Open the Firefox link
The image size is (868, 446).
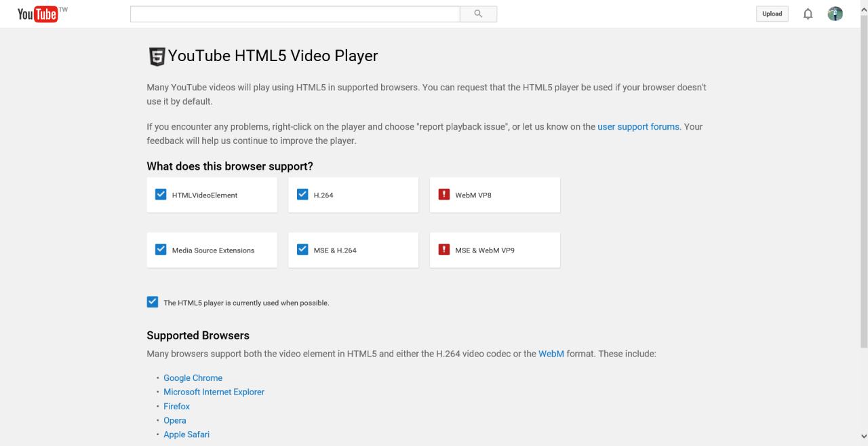tap(176, 407)
